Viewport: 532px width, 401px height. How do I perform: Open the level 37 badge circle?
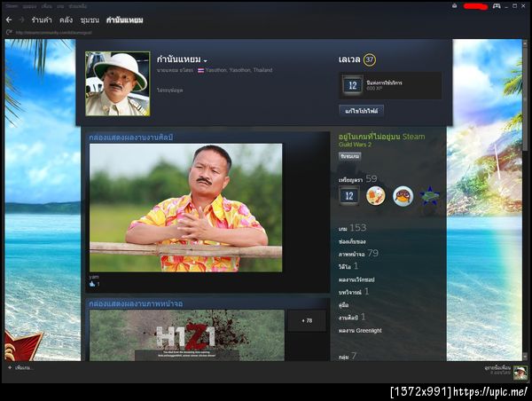[369, 59]
